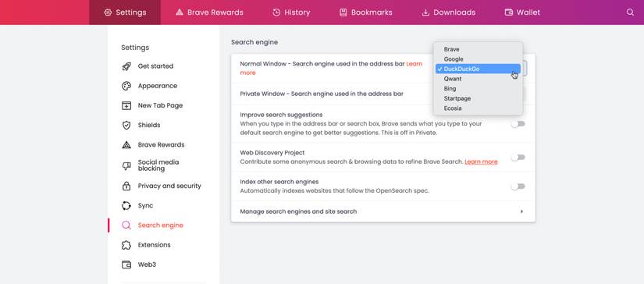
Task: Open Web3 text in sidebar
Action: tap(147, 264)
